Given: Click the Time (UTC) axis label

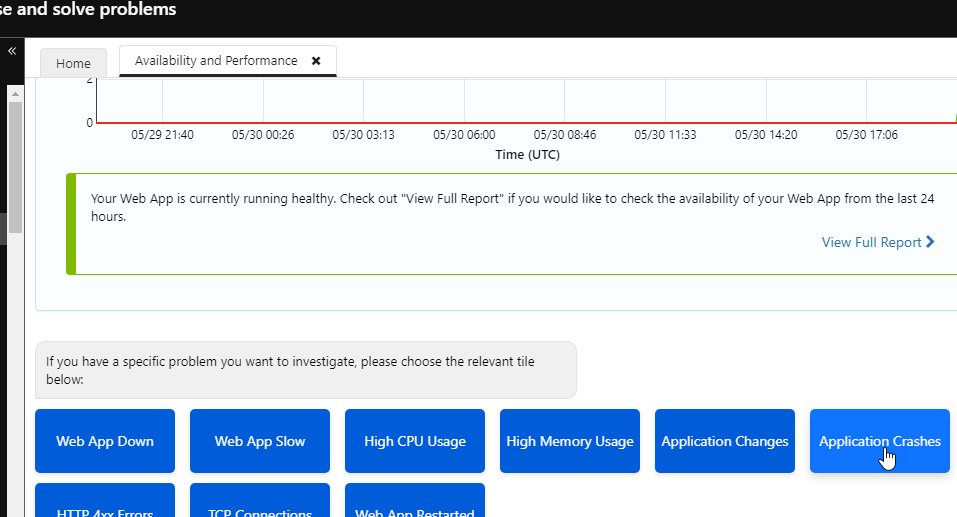Looking at the screenshot, I should click(x=527, y=155).
